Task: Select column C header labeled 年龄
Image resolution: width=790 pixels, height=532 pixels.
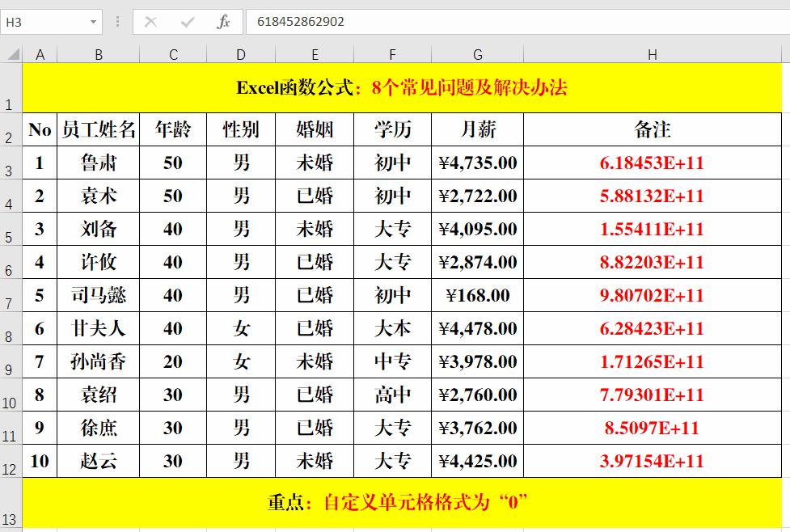Action: click(172, 55)
